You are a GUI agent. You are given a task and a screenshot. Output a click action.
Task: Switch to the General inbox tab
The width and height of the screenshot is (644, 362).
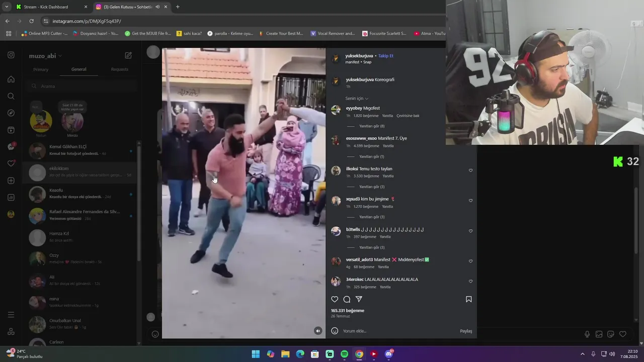point(79,69)
